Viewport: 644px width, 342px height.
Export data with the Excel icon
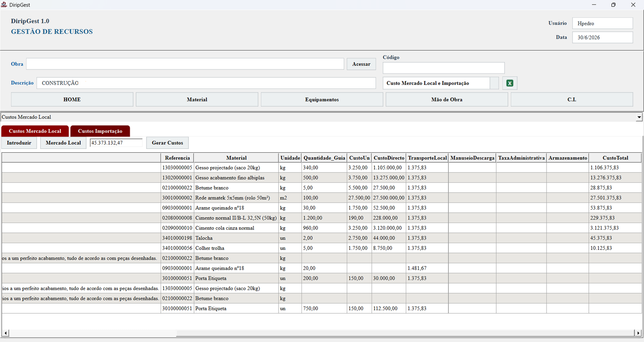tap(510, 83)
